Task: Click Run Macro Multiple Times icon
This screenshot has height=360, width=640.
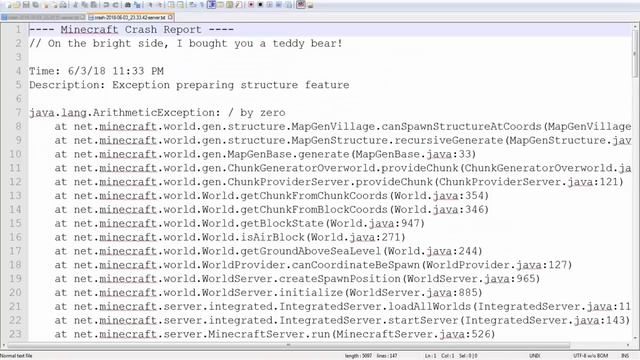Action: pos(279,5)
